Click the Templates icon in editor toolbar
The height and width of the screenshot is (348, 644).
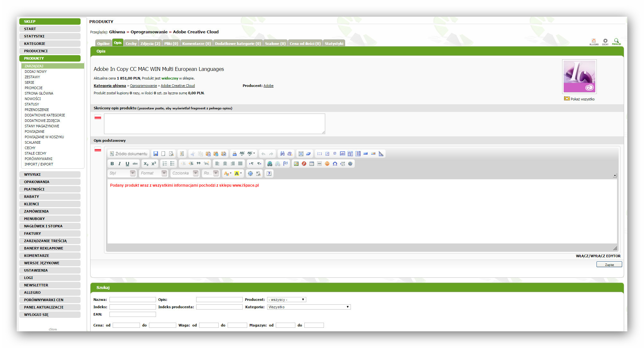(182, 154)
